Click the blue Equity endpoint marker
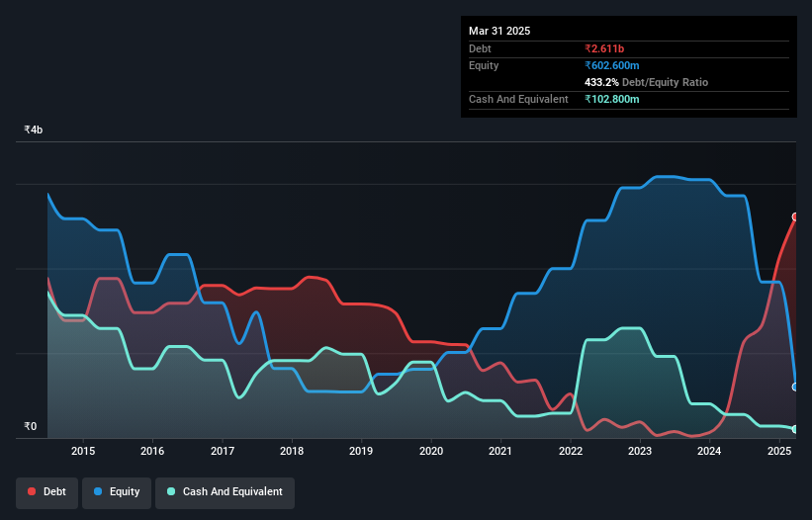Image resolution: width=812 pixels, height=520 pixels. click(795, 387)
